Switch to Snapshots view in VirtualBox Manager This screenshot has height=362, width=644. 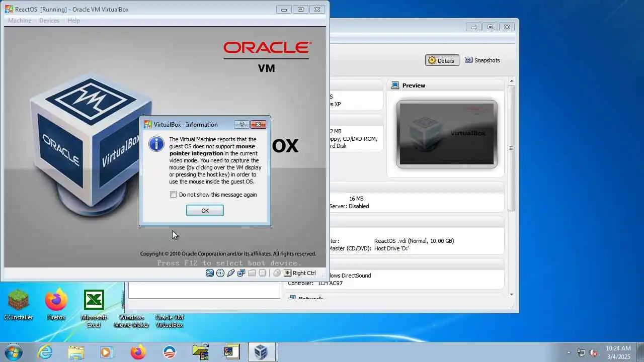tap(482, 60)
